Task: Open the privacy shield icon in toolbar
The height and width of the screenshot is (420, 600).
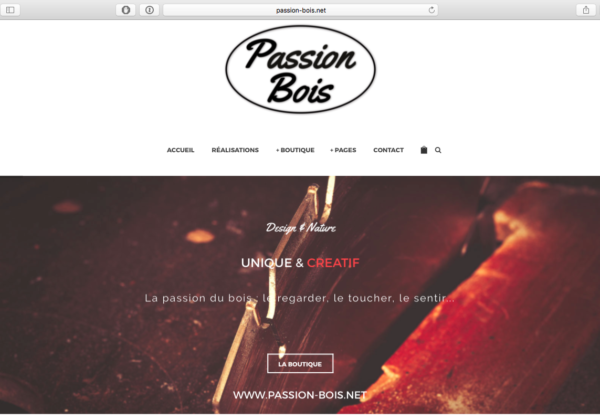Action: (126, 10)
